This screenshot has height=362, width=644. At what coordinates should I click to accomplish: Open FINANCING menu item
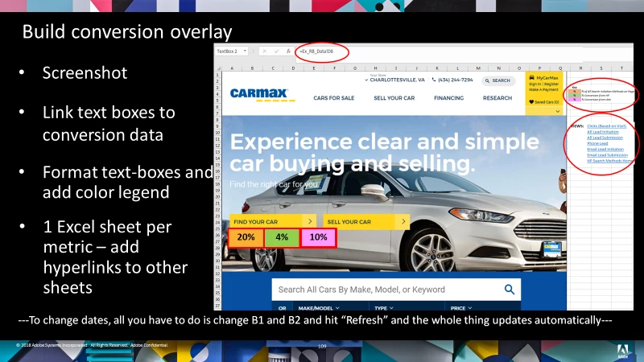tap(448, 98)
